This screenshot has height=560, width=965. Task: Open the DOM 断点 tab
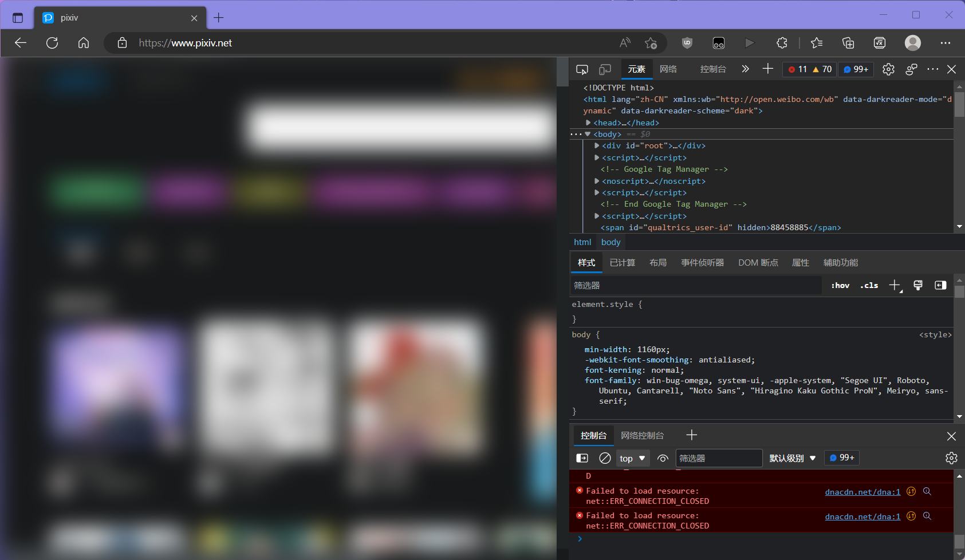point(758,263)
